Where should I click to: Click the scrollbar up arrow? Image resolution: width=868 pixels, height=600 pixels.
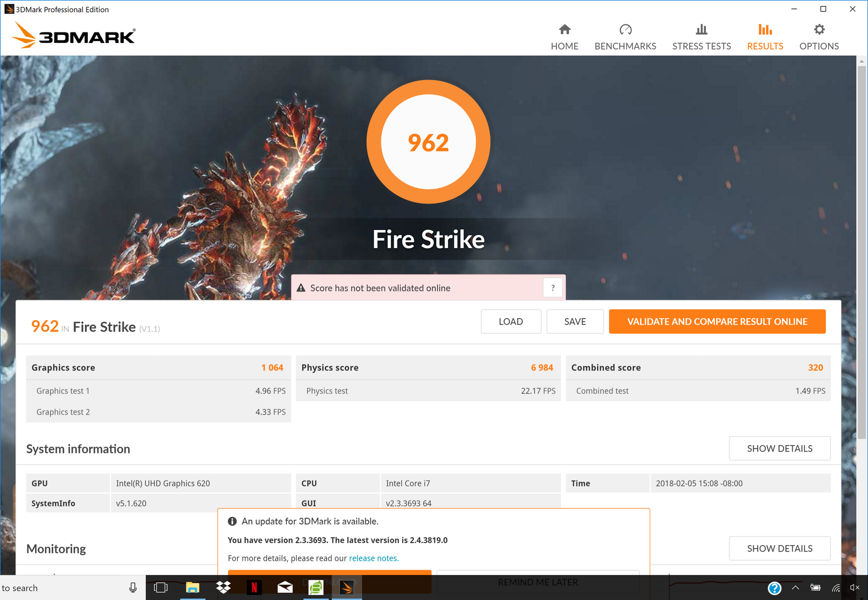point(862,61)
